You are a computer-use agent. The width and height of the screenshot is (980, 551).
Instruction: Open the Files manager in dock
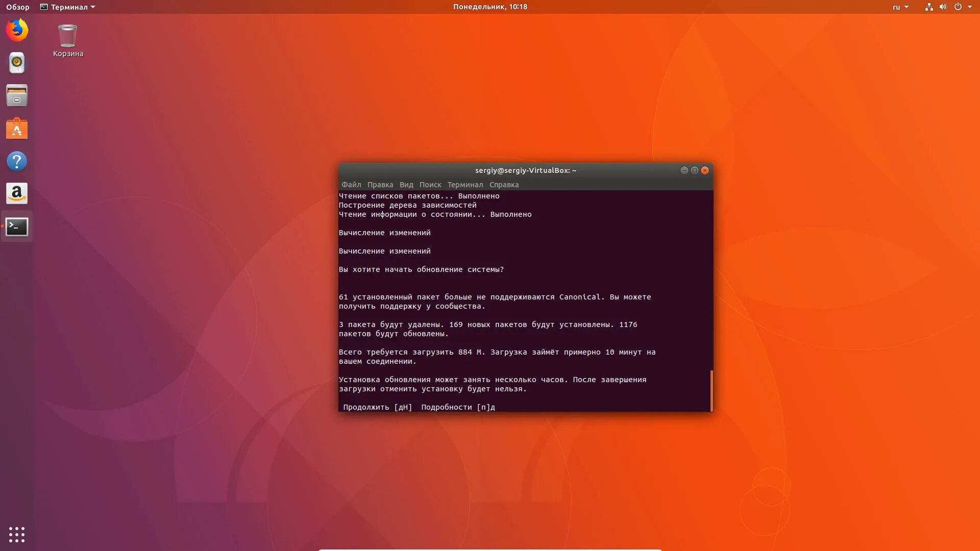[x=17, y=95]
